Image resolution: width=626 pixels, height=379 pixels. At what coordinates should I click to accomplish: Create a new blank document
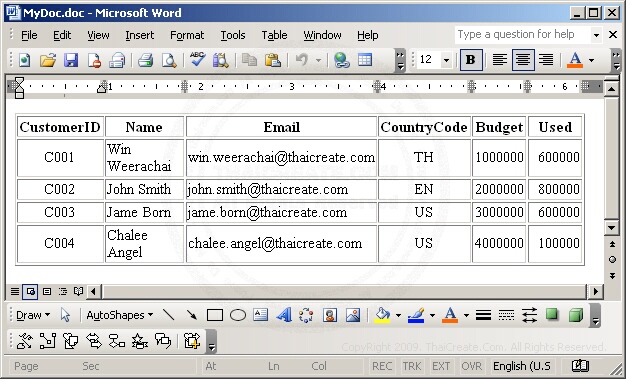coord(24,60)
